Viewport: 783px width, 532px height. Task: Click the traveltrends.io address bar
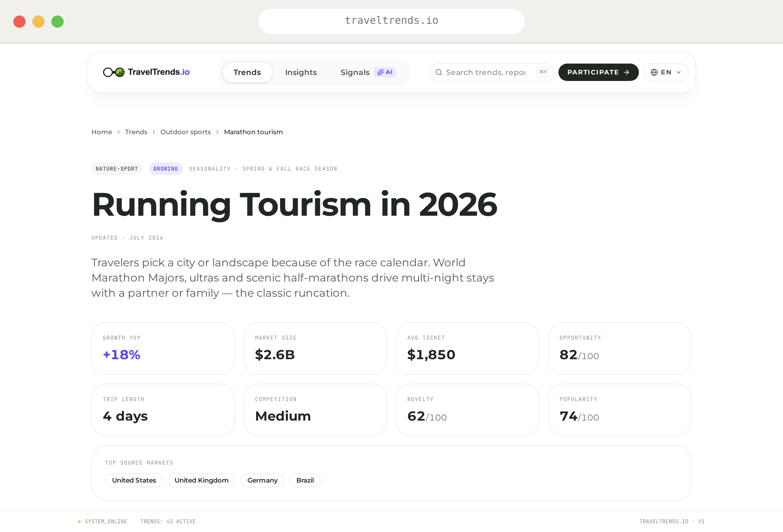click(391, 21)
